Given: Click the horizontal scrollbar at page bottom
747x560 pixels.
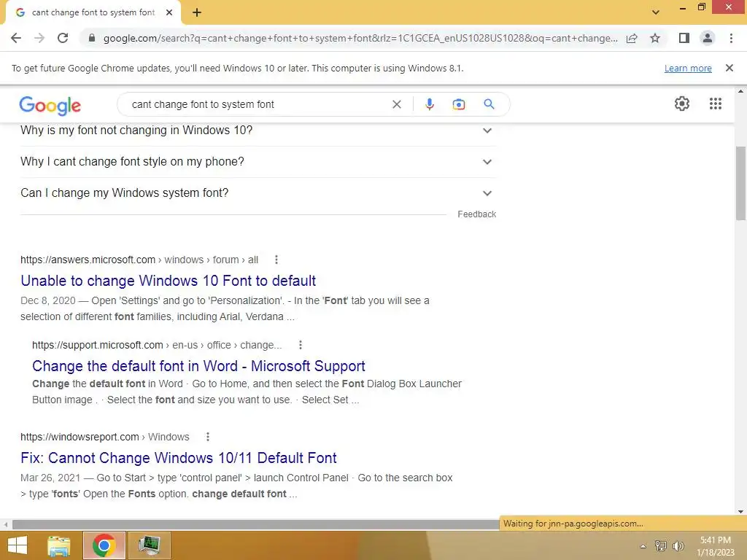Looking at the screenshot, I should point(255,524).
